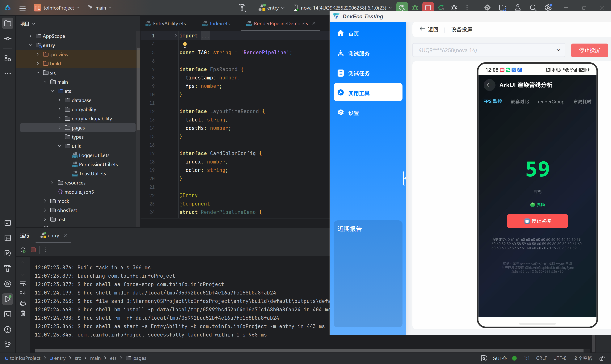Select renderGroup tab on phone screen
Screen dimensions: 611x364
point(551,102)
